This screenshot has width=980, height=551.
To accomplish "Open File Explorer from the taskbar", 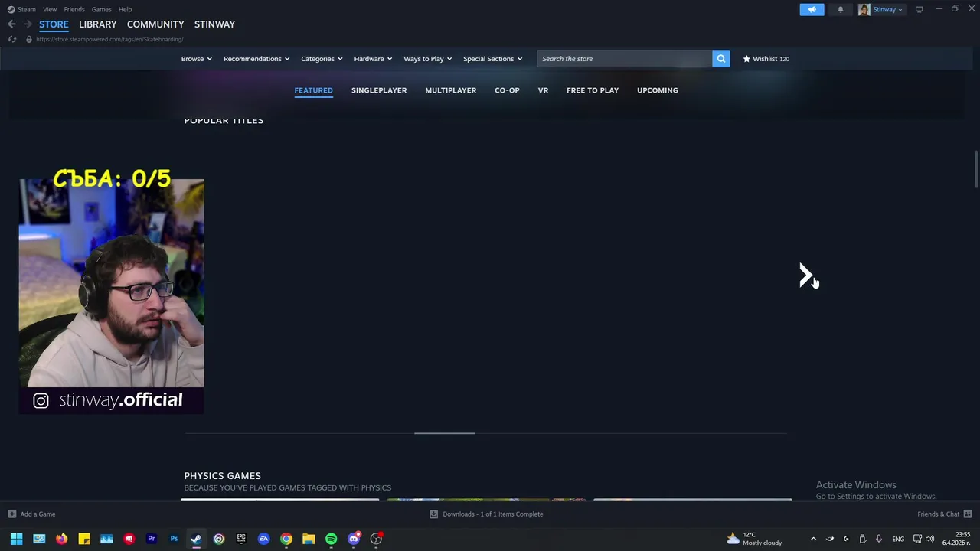I will pos(309,539).
